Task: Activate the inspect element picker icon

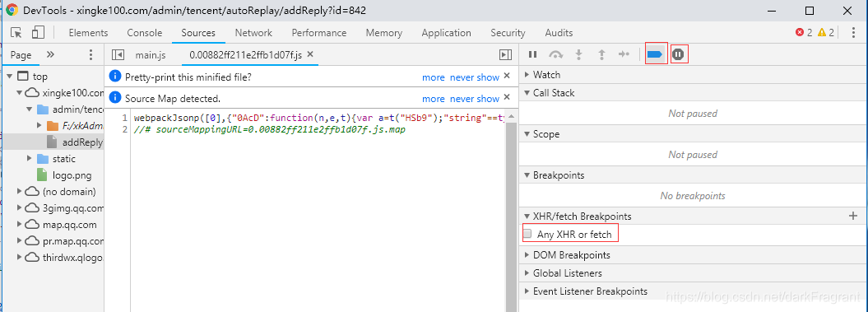Action: click(x=16, y=33)
